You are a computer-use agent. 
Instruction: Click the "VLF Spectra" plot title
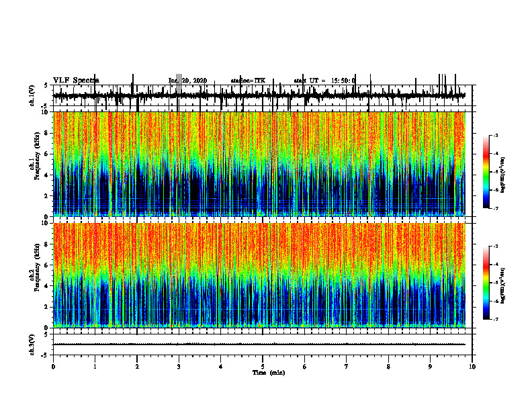[x=76, y=81]
